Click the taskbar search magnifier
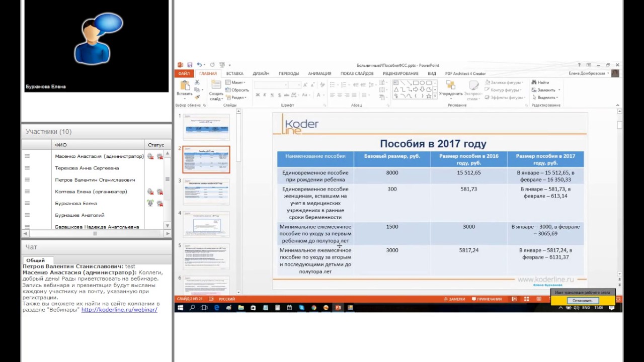The width and height of the screenshot is (644, 362). click(192, 308)
